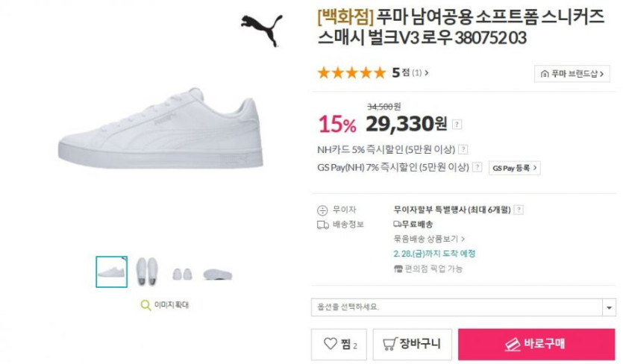Image resolution: width=623 pixels, height=364 pixels.
Task: Expand review count chevron next to 5점
Action: 426,73
